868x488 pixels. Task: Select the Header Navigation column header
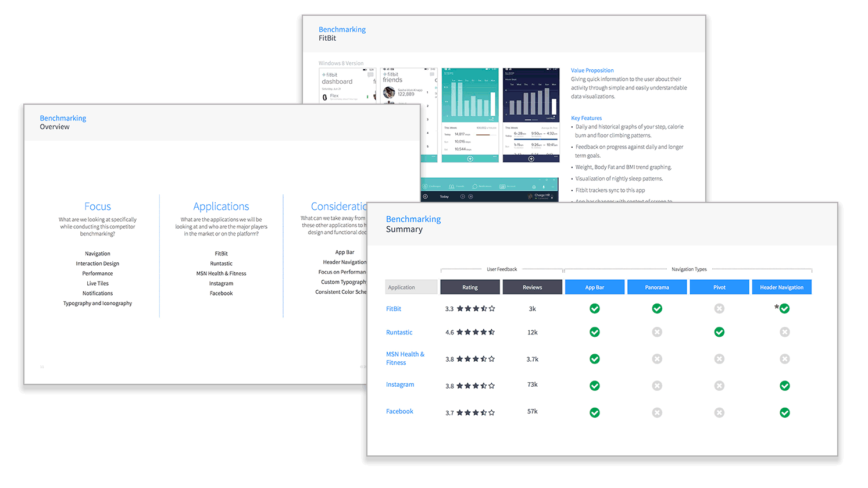tap(782, 287)
